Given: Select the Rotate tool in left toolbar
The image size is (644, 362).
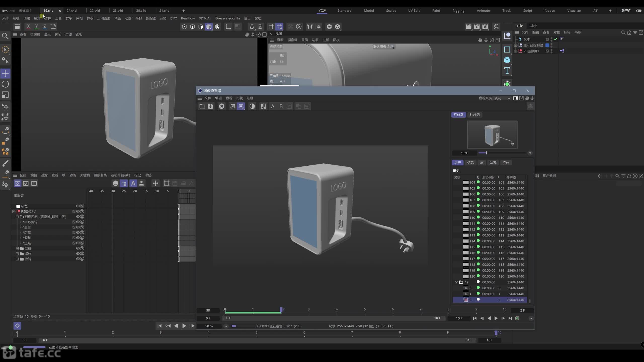Looking at the screenshot, I should [5, 84].
